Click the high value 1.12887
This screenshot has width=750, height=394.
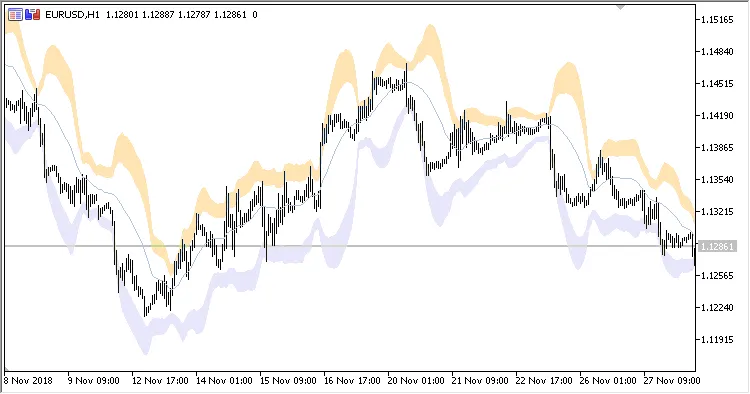158,15
